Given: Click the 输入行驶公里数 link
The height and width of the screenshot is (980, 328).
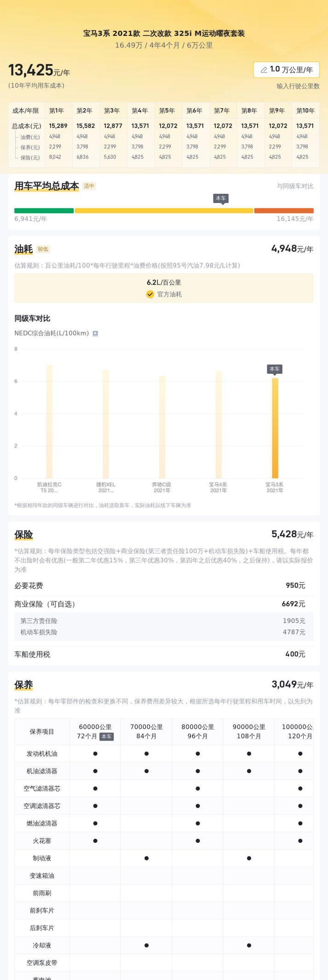Looking at the screenshot, I should click(298, 86).
